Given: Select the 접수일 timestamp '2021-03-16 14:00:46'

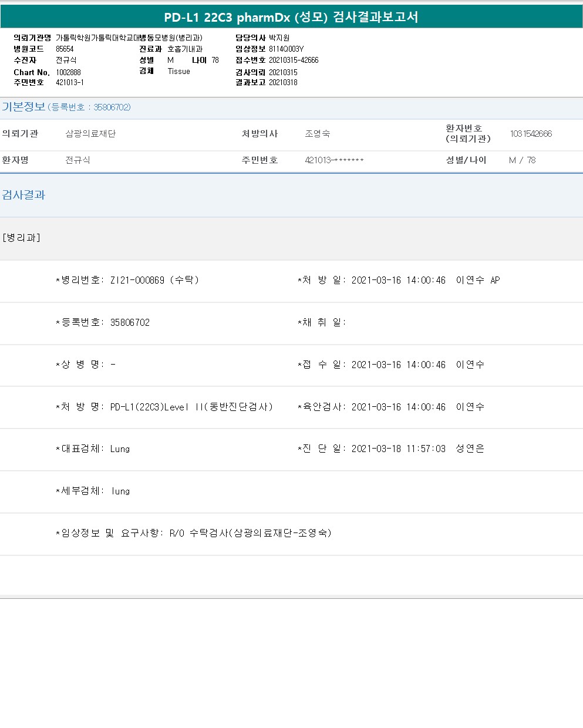Looking at the screenshot, I should pyautogui.click(x=399, y=365).
